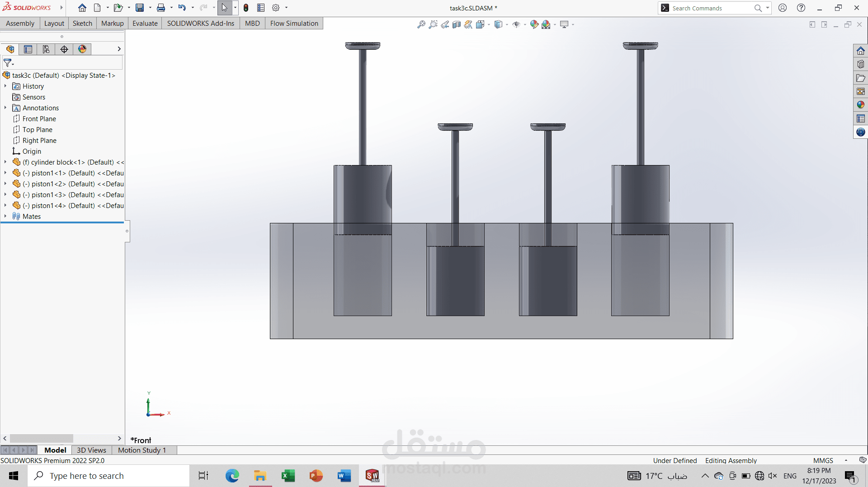The image size is (868, 487).
Task: Save the assembly with the Save icon
Action: click(140, 8)
